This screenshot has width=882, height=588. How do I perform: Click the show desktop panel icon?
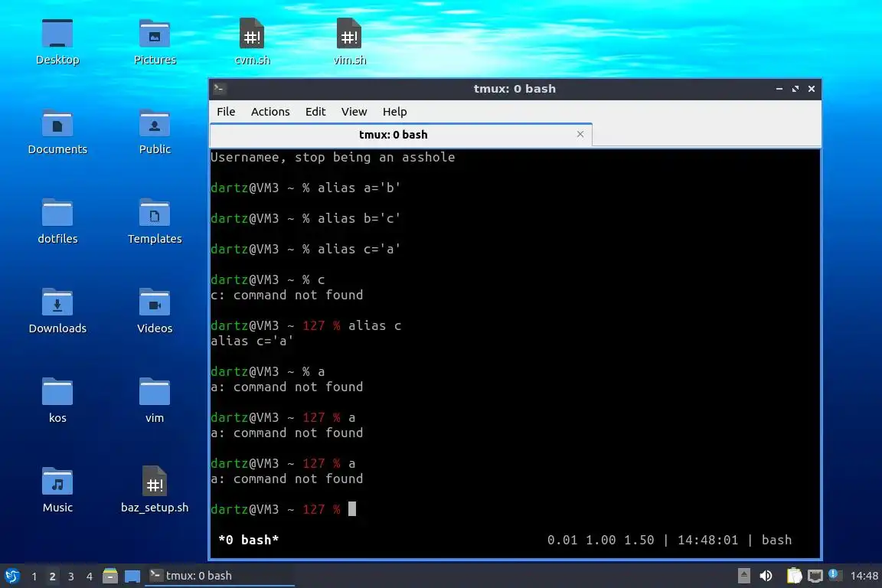(x=132, y=576)
